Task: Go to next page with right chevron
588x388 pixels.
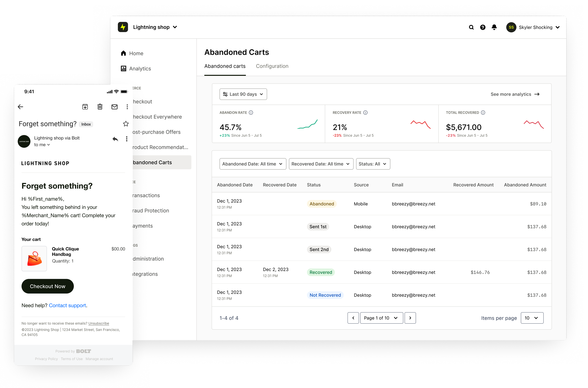Action: 410,318
